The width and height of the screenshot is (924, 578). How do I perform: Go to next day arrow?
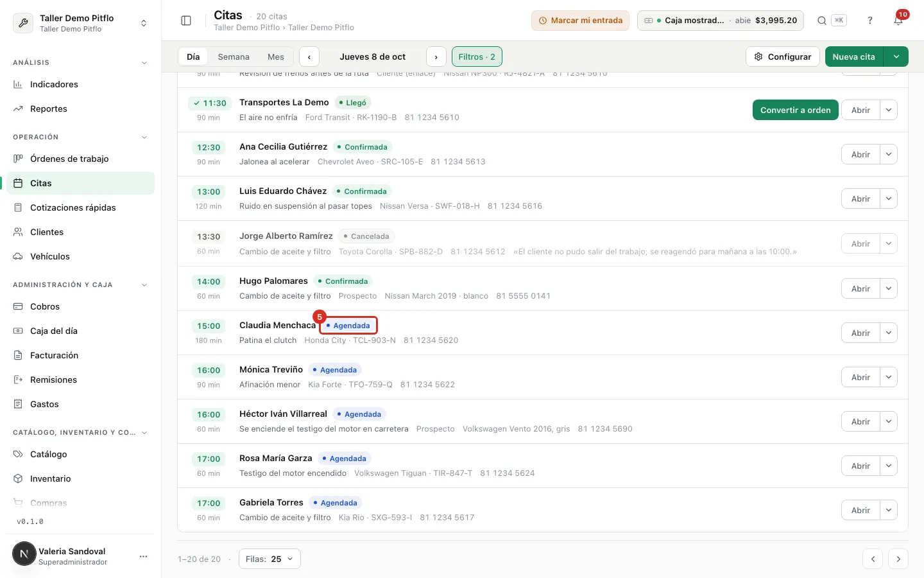pos(436,57)
